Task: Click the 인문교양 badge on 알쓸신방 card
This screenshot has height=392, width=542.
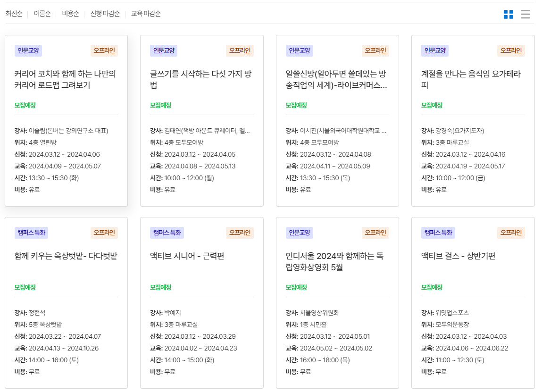Action: point(299,50)
